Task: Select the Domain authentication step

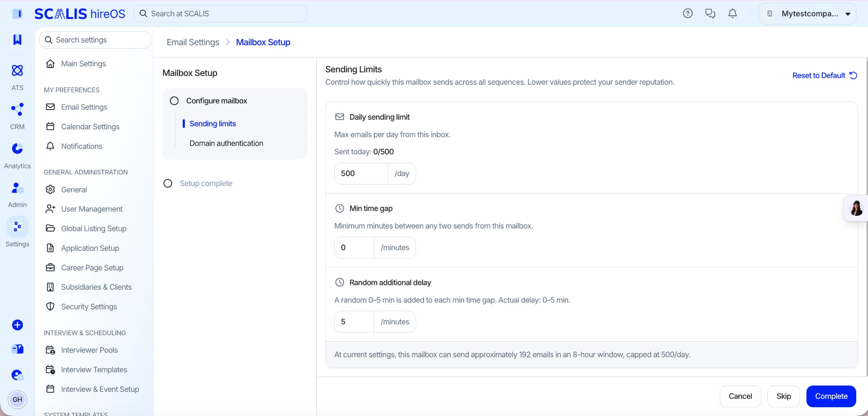Action: pos(226,143)
